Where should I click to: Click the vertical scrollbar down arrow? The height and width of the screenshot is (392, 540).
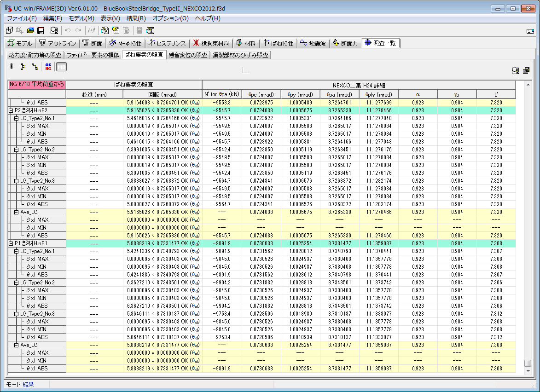click(528, 370)
